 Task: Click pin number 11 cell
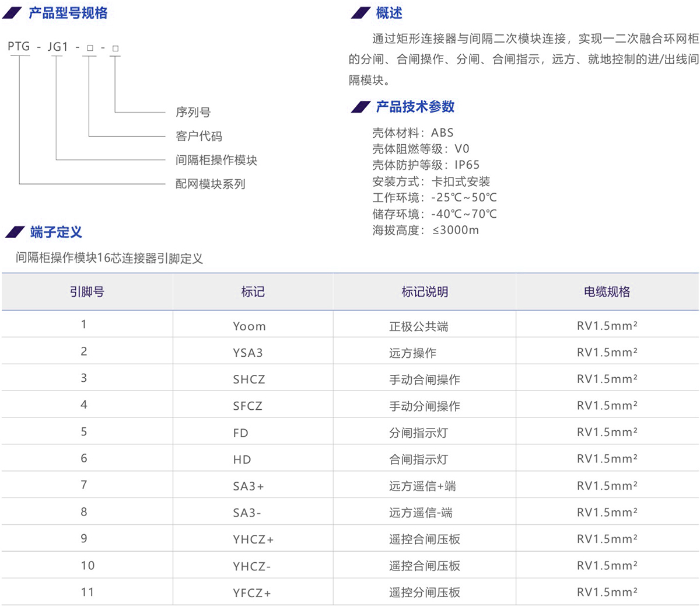pyautogui.click(x=87, y=592)
